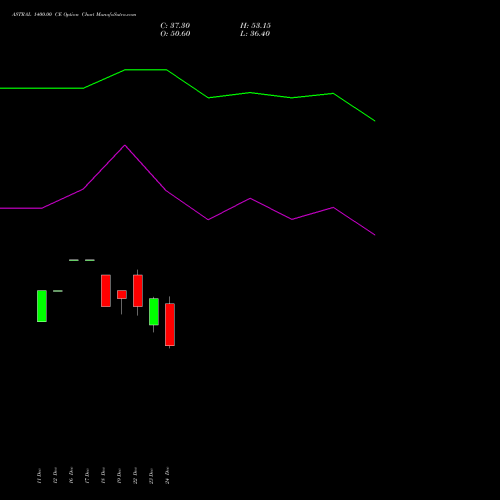Screen dimensions: 500x500
Task: Select the red candlestick for 22 Dec
Action: [138, 291]
